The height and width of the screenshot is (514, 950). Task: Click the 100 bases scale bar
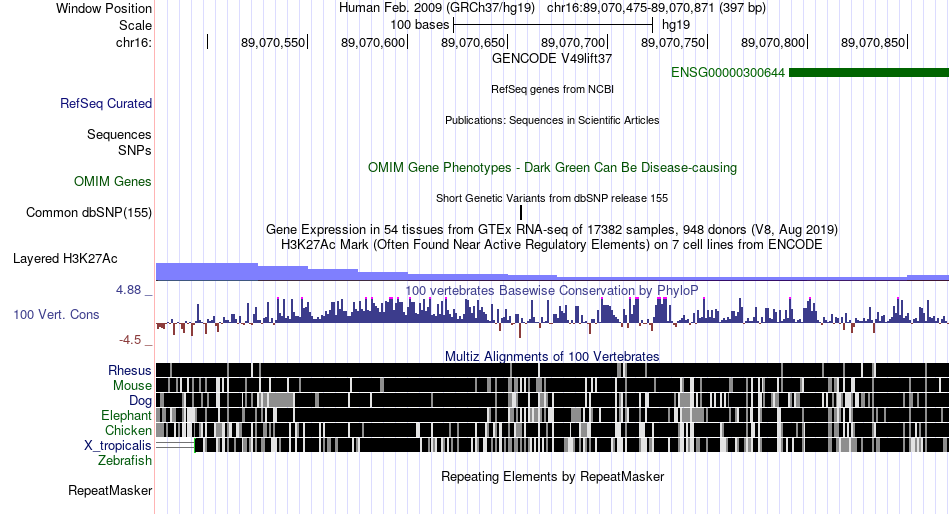[x=553, y=25]
